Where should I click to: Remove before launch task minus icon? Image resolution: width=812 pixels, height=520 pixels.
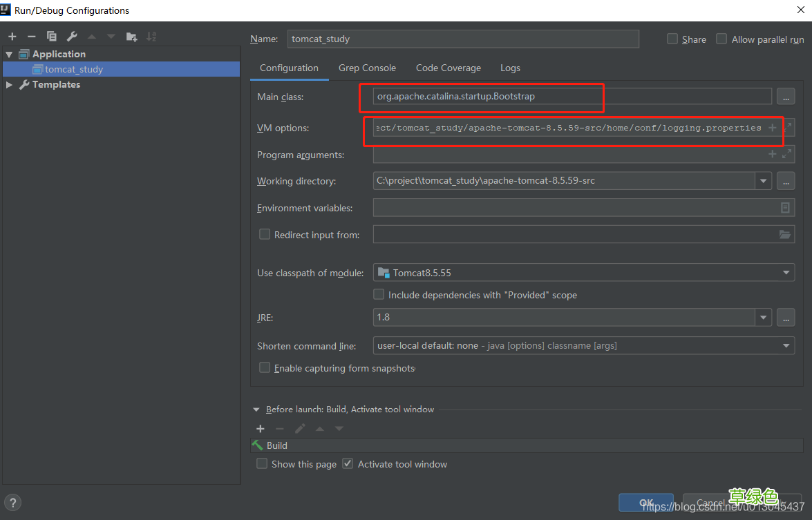click(x=280, y=428)
